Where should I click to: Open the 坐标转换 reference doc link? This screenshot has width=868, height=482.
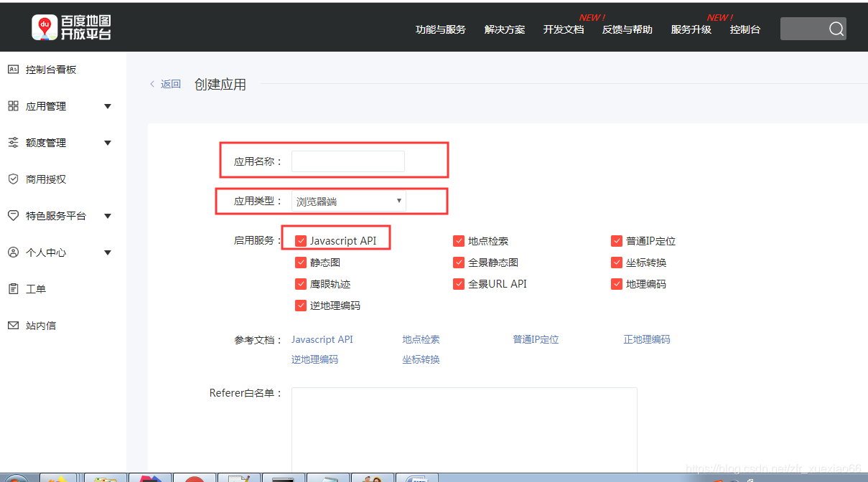(x=421, y=359)
